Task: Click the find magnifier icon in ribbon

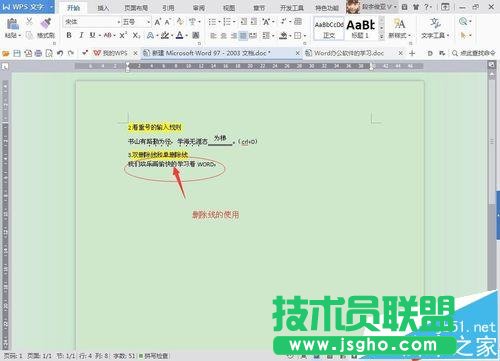Action: (463, 22)
